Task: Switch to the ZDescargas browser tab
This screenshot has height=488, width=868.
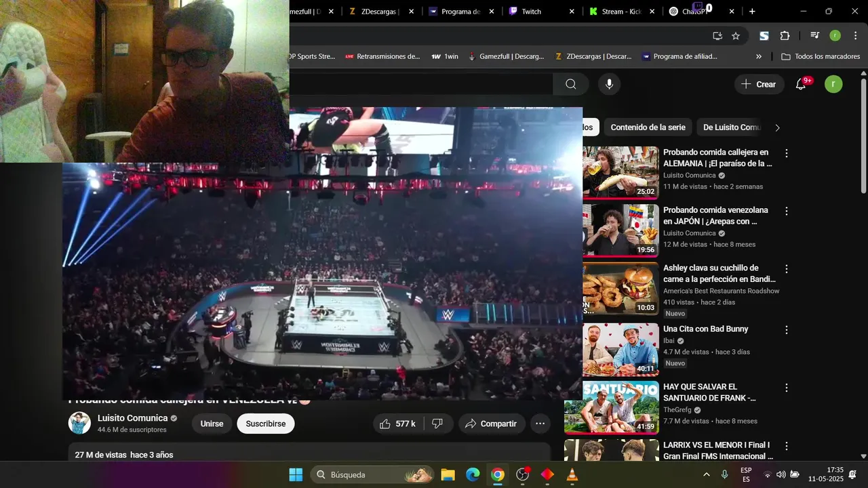Action: tap(380, 12)
